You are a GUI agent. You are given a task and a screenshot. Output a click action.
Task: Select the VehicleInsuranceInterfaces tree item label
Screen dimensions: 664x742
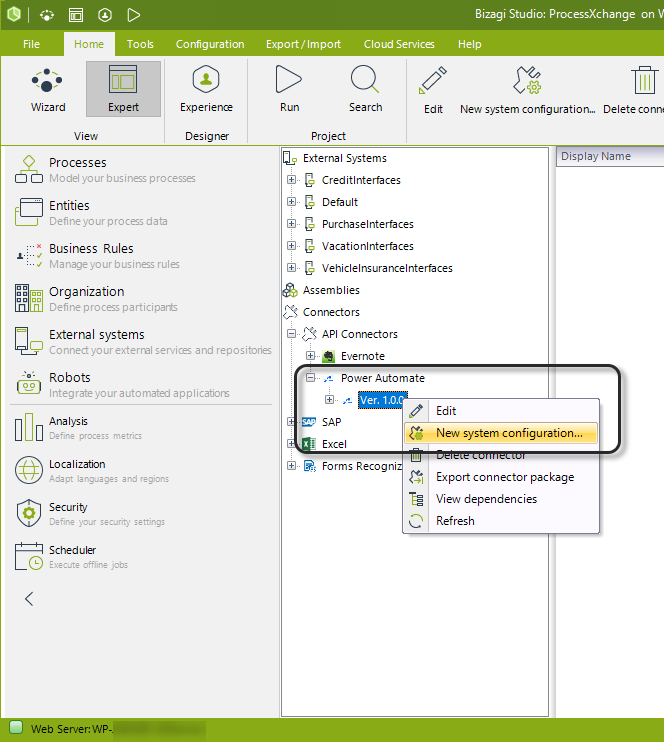click(387, 268)
